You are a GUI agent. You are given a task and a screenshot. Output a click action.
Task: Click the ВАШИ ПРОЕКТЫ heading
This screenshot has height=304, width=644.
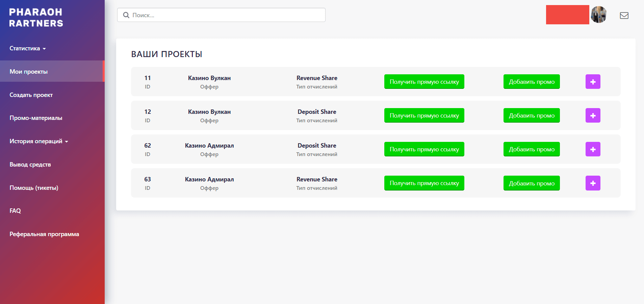(166, 54)
